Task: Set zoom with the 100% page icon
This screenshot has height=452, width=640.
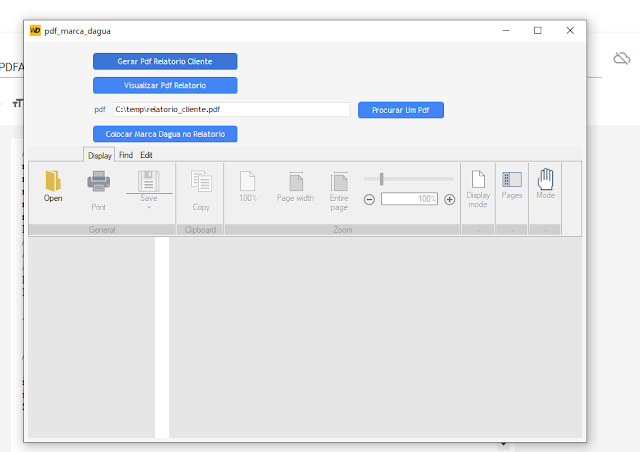Action: point(247,181)
